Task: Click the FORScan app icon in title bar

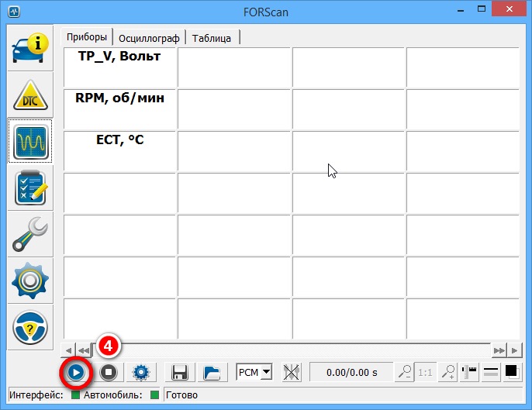Action: [14, 12]
